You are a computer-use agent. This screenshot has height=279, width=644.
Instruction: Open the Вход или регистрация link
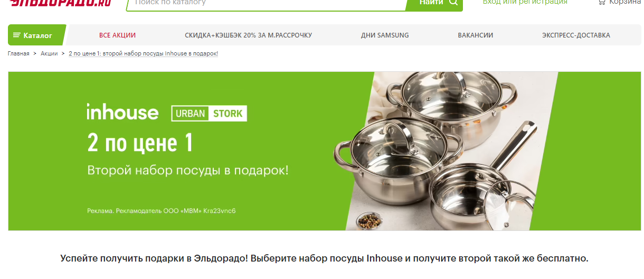pyautogui.click(x=525, y=3)
